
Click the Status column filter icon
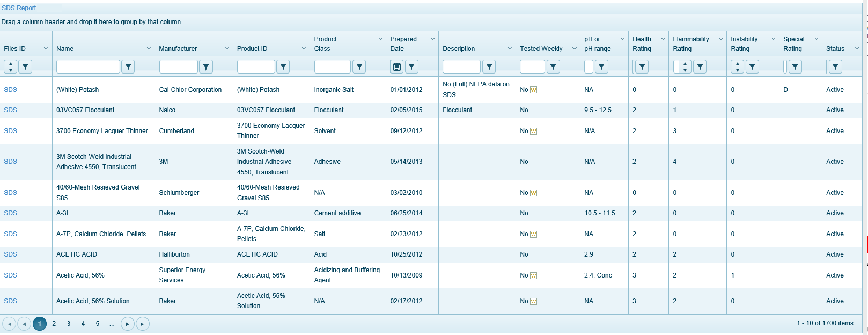tap(835, 67)
